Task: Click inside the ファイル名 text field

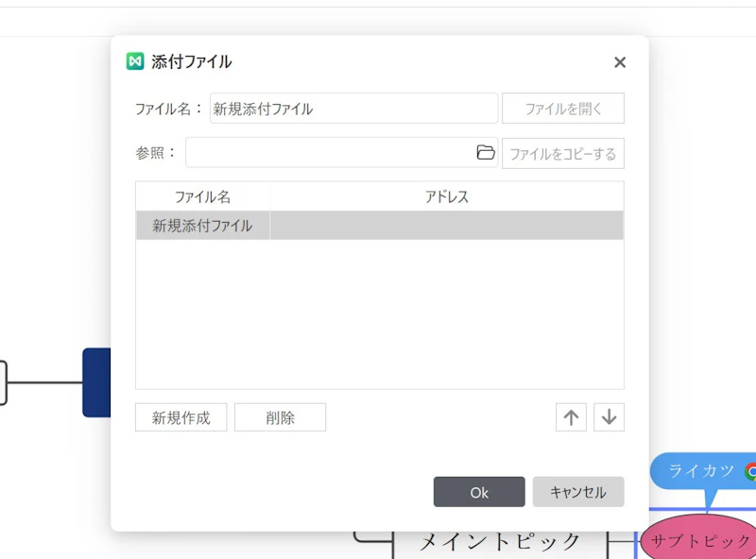Action: tap(354, 108)
